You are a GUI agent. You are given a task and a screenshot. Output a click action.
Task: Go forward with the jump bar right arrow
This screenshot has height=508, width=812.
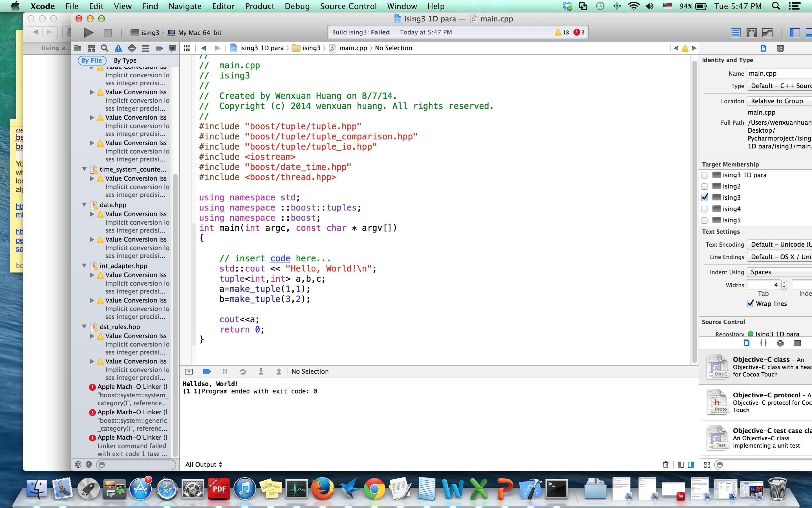[217, 48]
